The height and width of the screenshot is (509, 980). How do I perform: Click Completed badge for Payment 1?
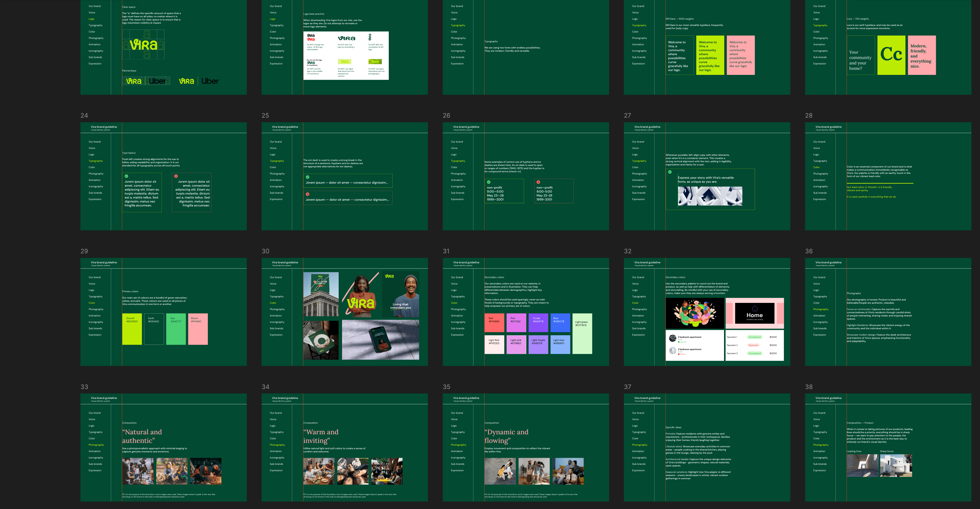pos(754,337)
